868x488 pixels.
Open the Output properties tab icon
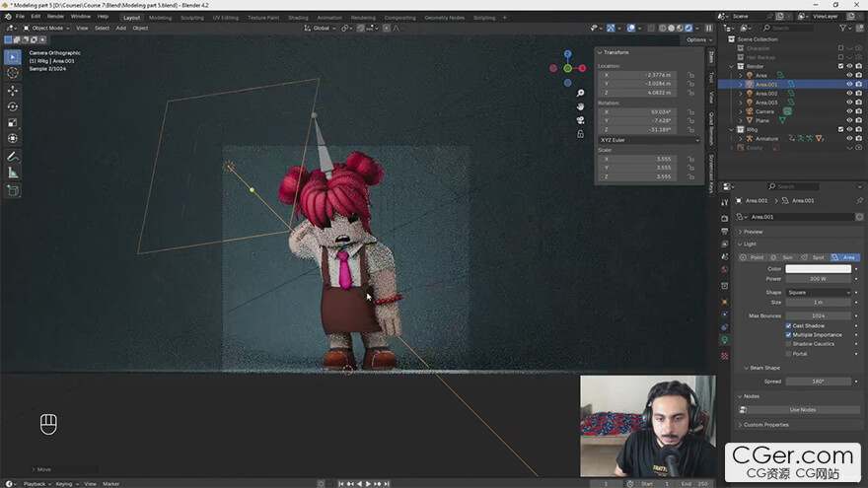pyautogui.click(x=725, y=232)
